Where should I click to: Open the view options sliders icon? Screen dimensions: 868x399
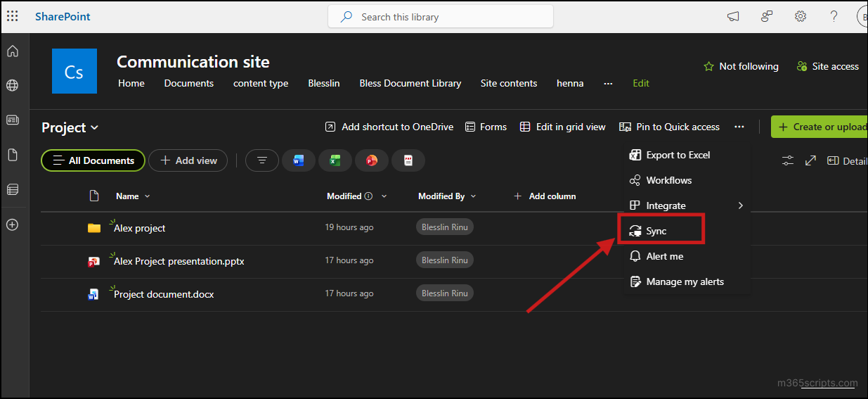tap(788, 160)
